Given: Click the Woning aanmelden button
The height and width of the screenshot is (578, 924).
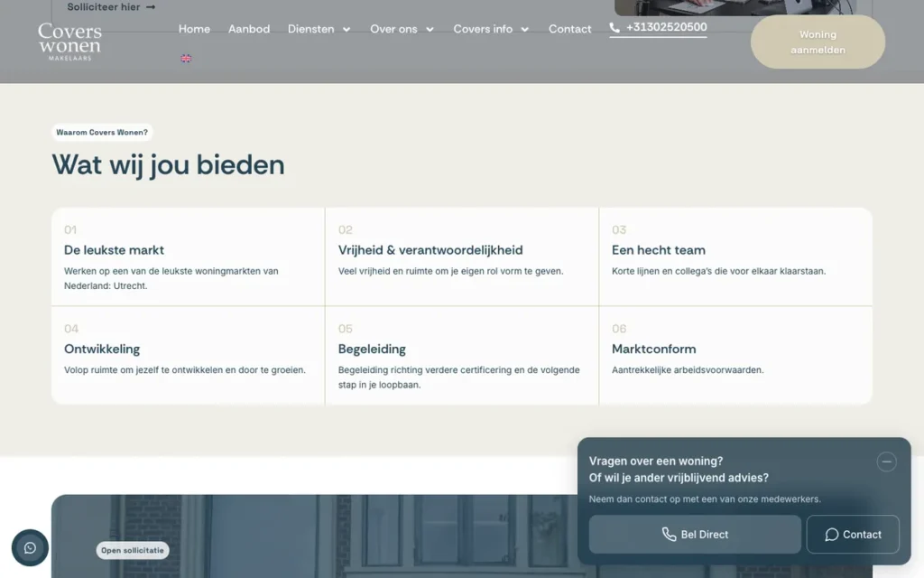Looking at the screenshot, I should coord(818,42).
